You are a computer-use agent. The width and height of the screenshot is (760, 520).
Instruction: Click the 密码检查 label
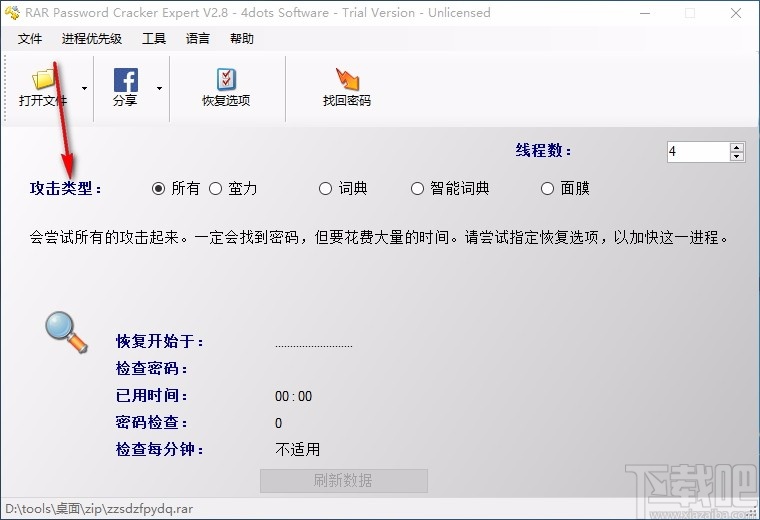click(x=152, y=422)
